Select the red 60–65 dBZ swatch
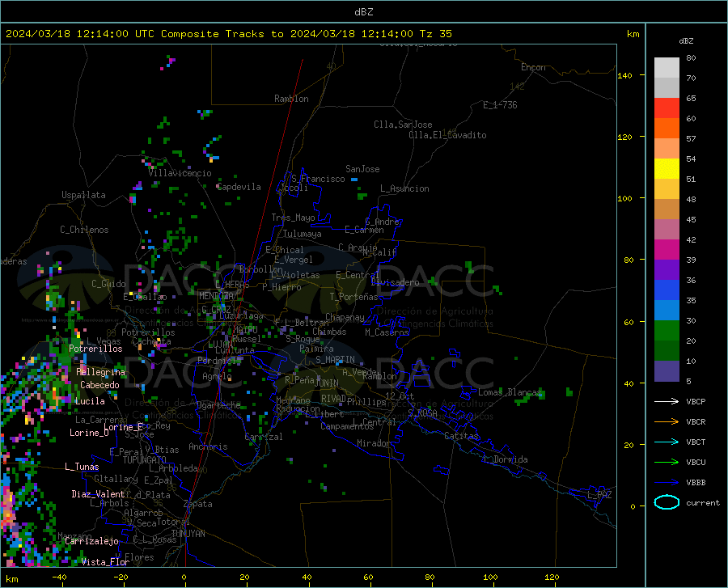 [x=667, y=108]
